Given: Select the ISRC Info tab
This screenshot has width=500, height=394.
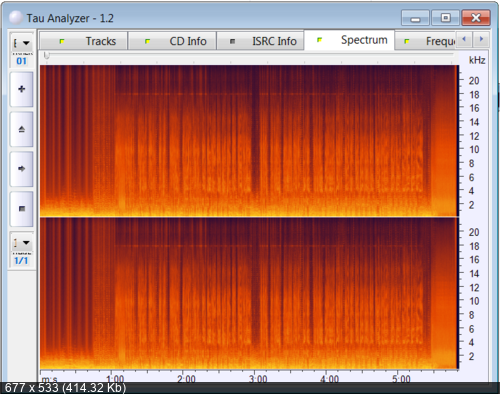Looking at the screenshot, I should [260, 41].
